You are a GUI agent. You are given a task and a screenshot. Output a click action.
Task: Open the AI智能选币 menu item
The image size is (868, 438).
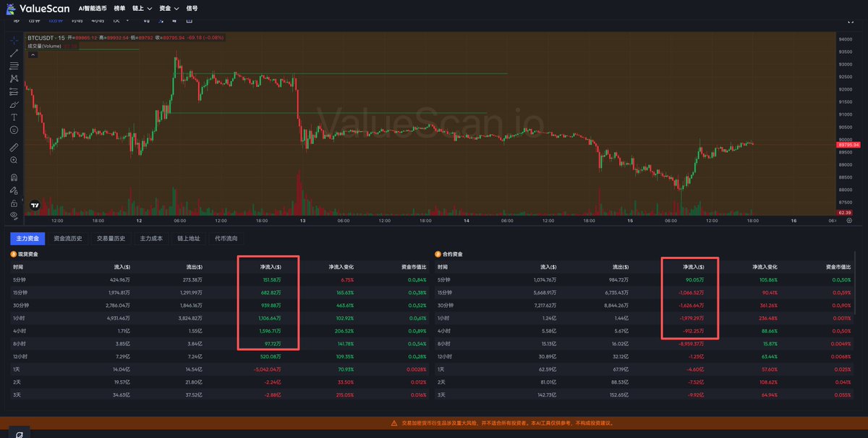pyautogui.click(x=93, y=9)
